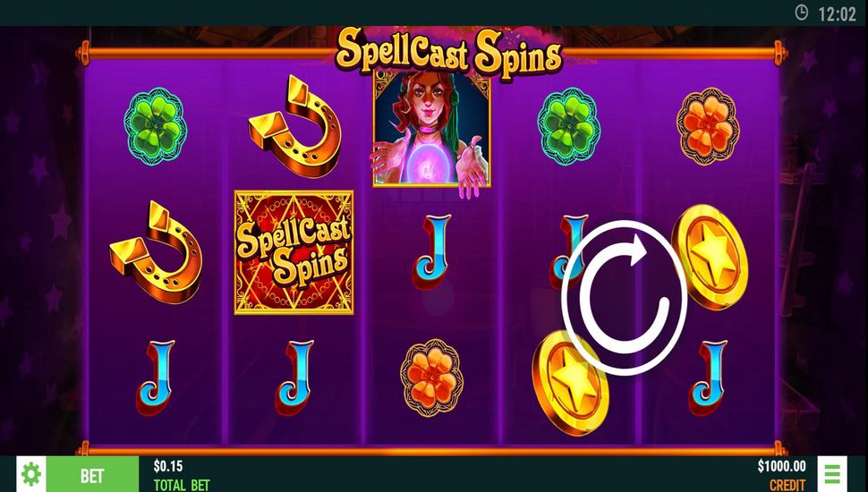Click the green clover in the fourth reel
The height and width of the screenshot is (492, 868).
tap(568, 126)
